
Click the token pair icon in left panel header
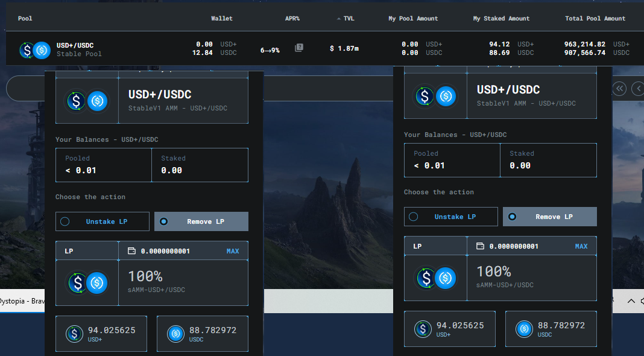coord(87,101)
